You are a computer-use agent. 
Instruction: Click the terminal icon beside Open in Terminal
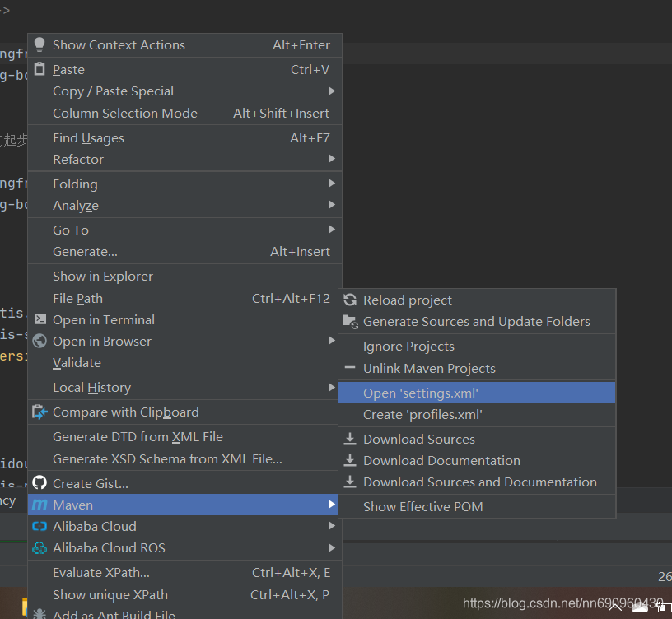(x=40, y=319)
